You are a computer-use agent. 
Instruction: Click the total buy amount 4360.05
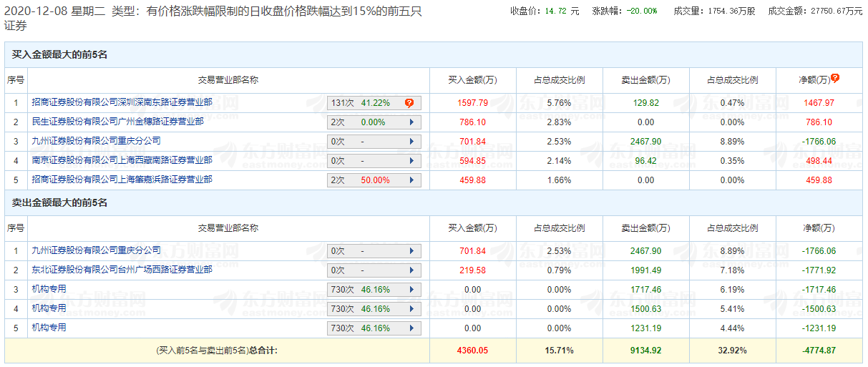472,351
